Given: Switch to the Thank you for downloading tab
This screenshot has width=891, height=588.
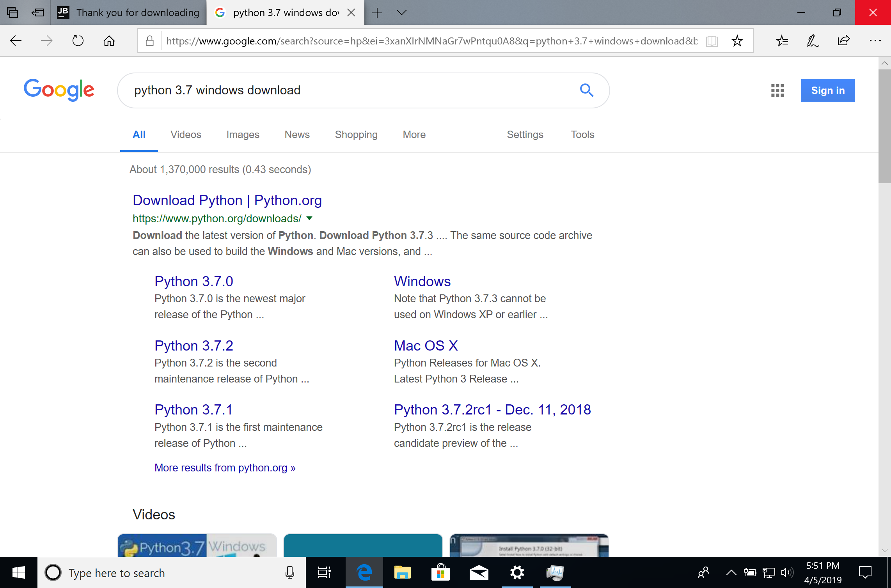Looking at the screenshot, I should click(x=128, y=12).
